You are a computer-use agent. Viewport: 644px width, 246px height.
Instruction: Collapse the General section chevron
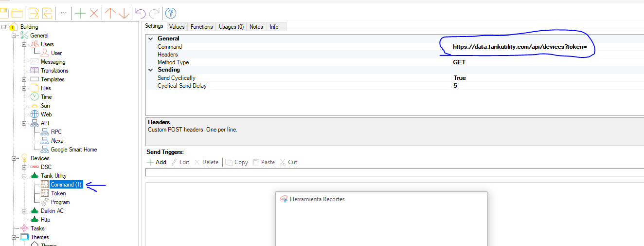150,38
